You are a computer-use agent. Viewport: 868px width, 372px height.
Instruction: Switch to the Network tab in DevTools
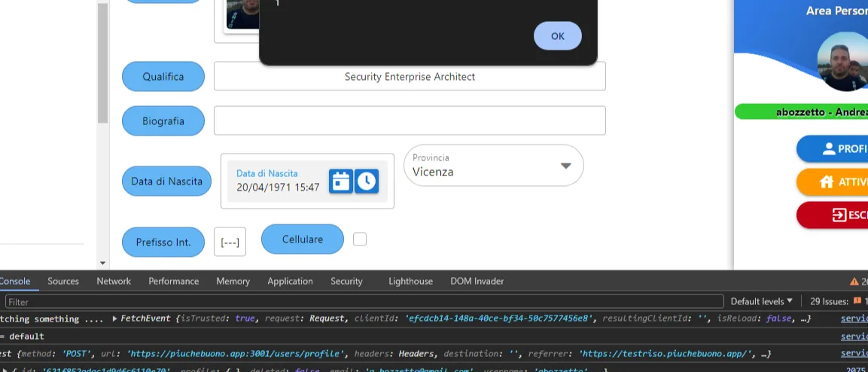(114, 281)
